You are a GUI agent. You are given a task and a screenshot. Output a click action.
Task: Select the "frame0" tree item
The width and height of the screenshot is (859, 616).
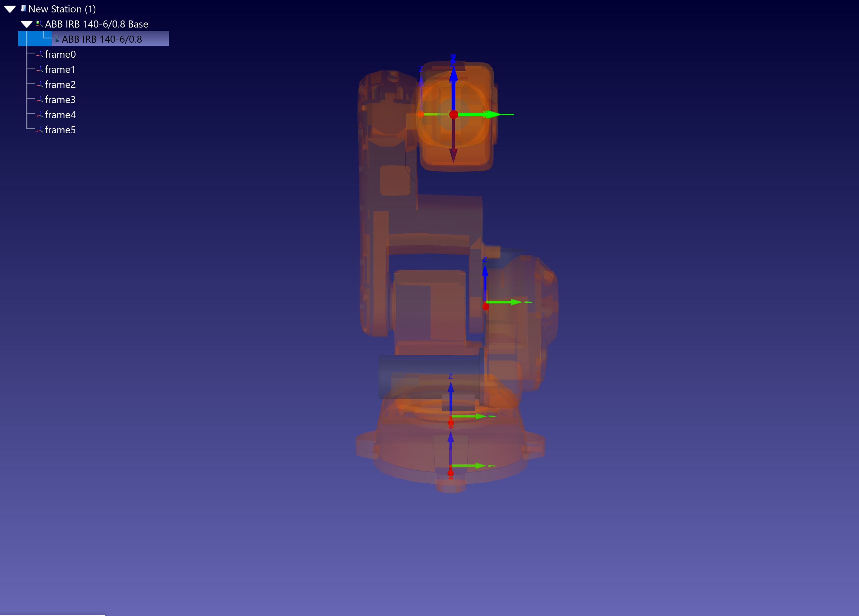coord(60,54)
